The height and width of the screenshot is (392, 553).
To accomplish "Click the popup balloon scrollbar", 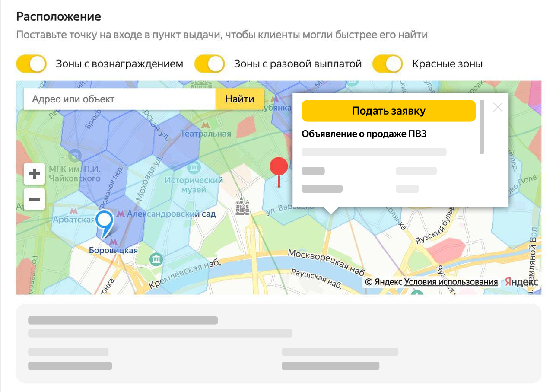I will [482, 127].
